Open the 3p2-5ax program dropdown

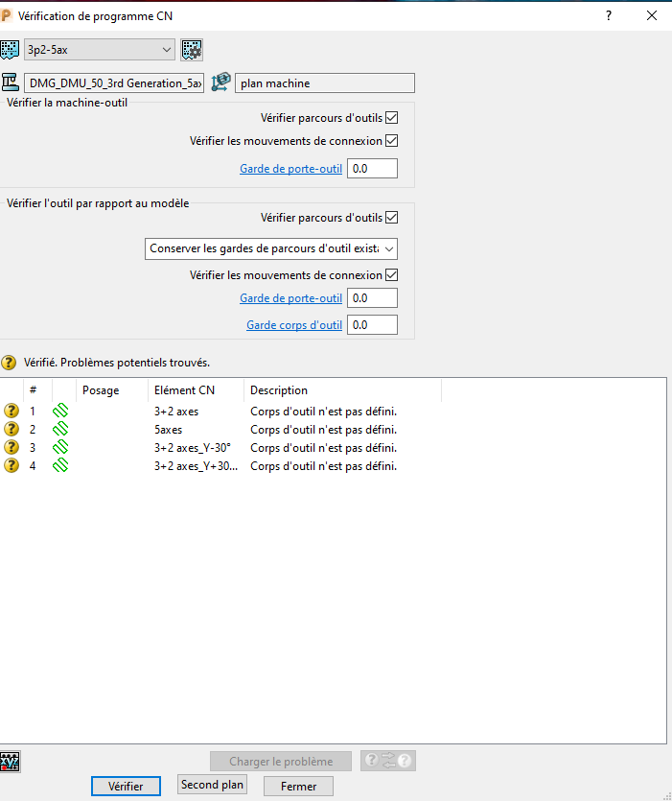point(166,50)
